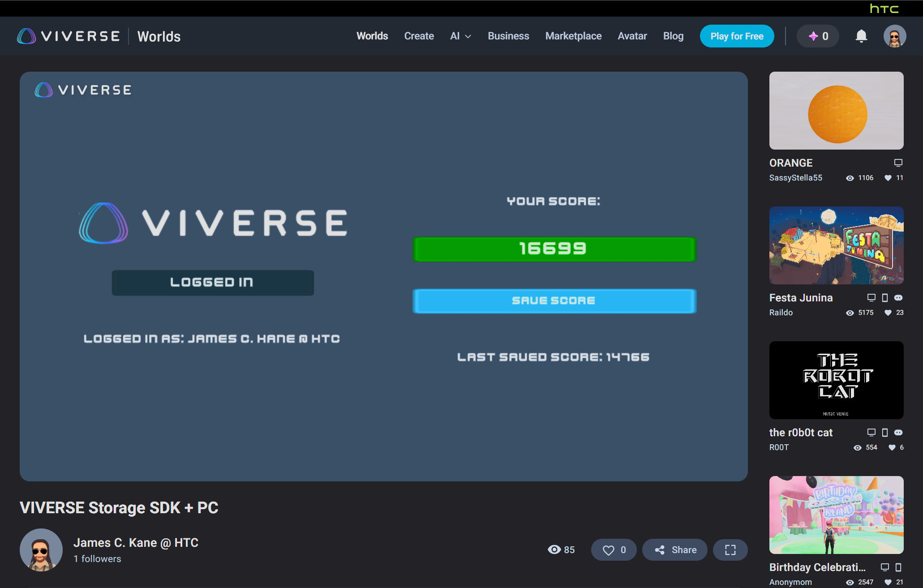Open the ORANGE world thumbnail
This screenshot has height=588, width=923.
point(836,111)
